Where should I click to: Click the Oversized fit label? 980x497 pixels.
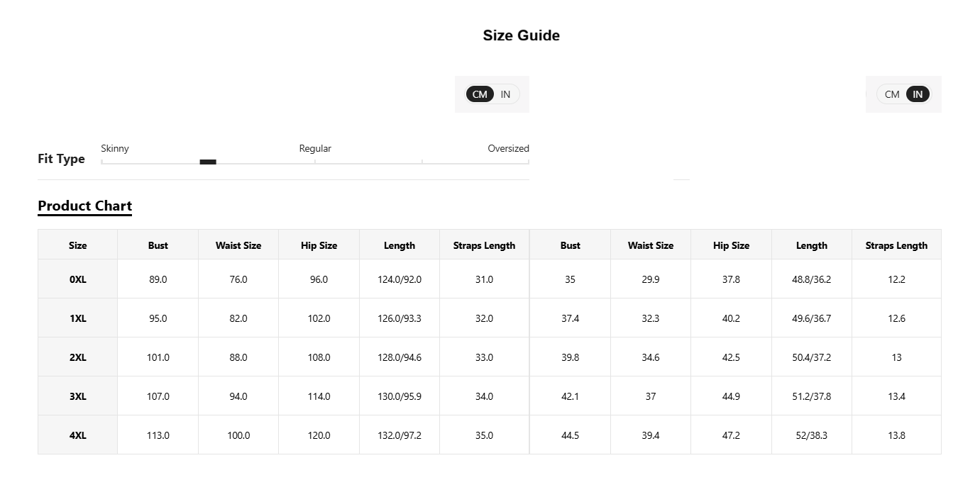tap(508, 148)
